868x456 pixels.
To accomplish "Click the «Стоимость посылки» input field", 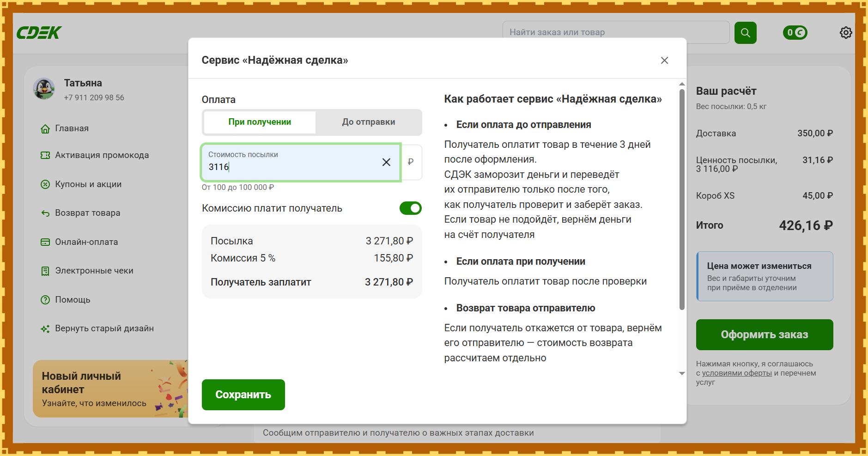I will pyautogui.click(x=291, y=167).
